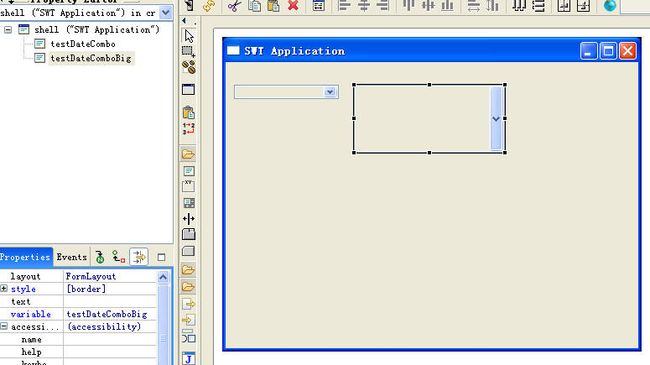Expand the style property row

(x=4, y=288)
